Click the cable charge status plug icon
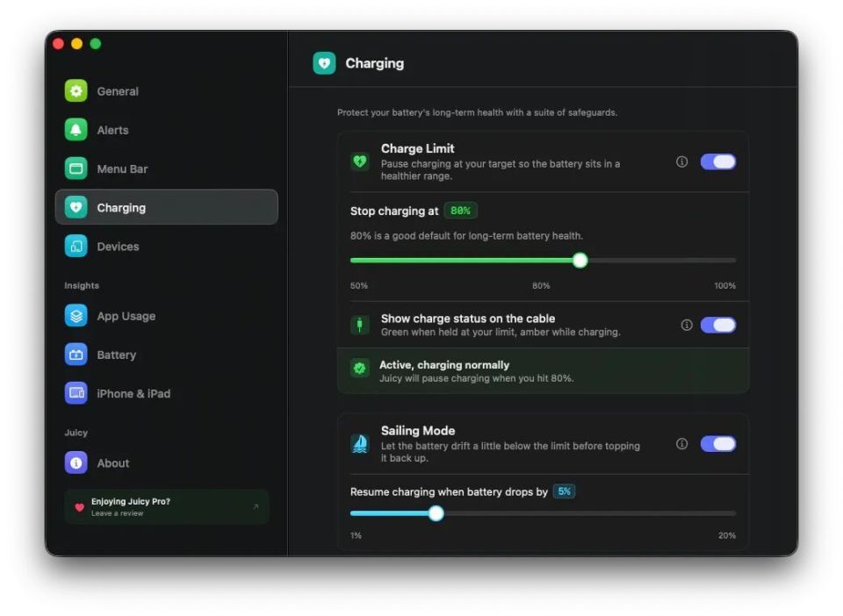Image resolution: width=843 pixels, height=616 pixels. [x=360, y=325]
